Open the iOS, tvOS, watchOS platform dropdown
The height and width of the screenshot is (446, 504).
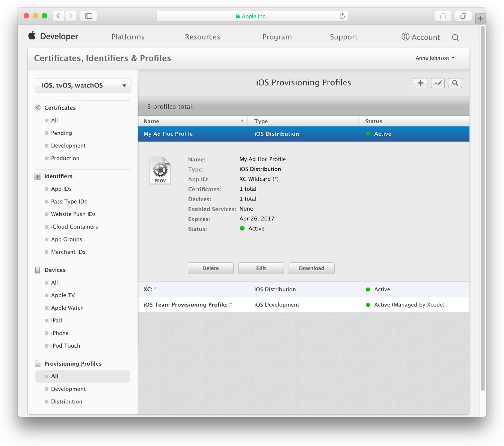coord(83,85)
